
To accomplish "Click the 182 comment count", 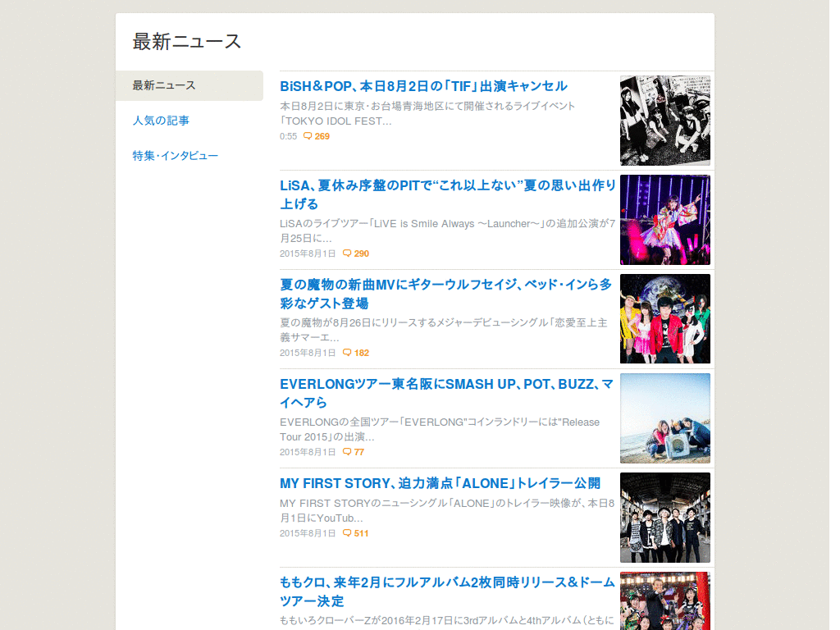I will [x=362, y=353].
